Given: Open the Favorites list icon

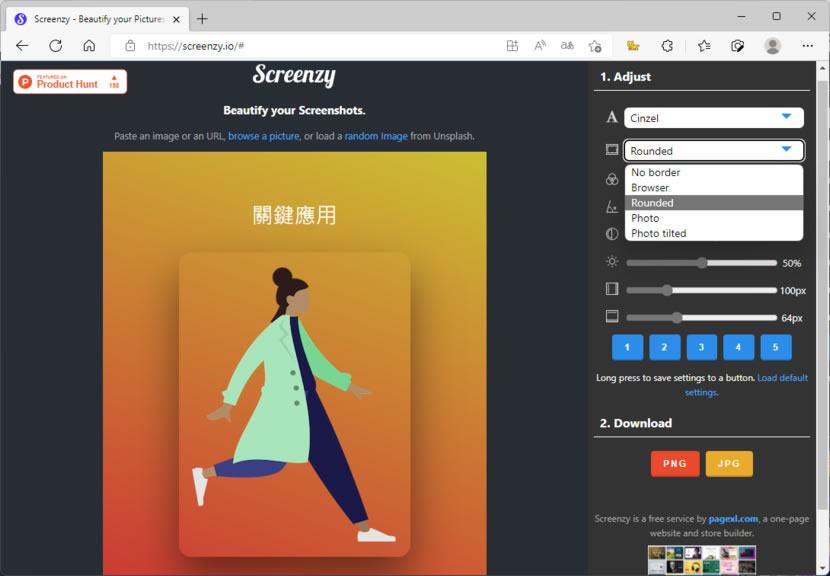Looking at the screenshot, I should (703, 46).
